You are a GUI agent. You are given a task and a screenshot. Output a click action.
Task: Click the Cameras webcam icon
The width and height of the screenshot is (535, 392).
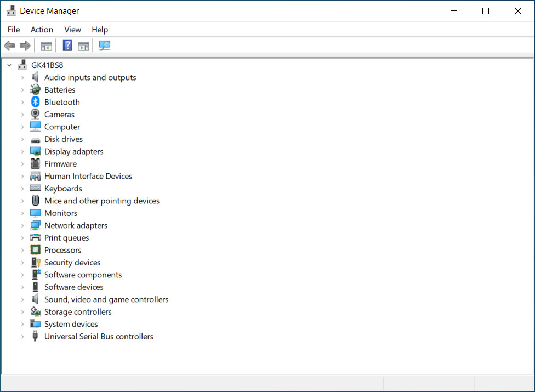coord(35,114)
